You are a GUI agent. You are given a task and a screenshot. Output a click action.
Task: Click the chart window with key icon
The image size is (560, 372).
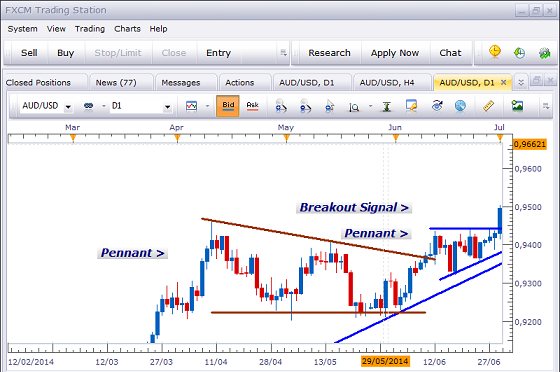coord(411,106)
